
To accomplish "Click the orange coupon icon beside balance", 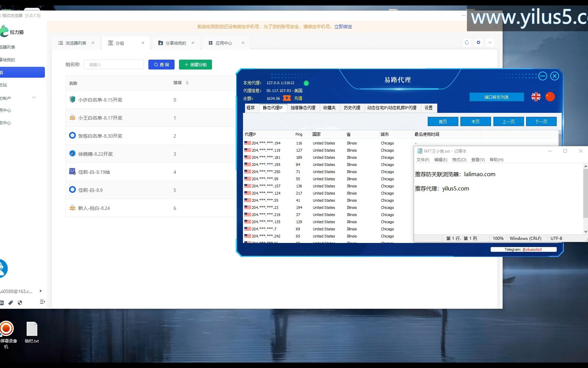I will [287, 98].
